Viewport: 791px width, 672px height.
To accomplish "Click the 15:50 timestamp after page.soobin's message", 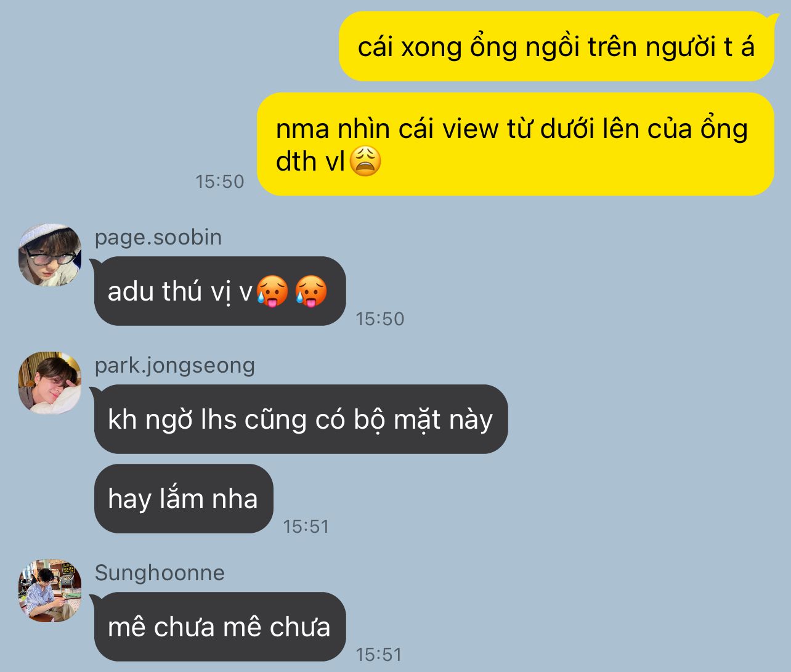I will click(x=380, y=319).
